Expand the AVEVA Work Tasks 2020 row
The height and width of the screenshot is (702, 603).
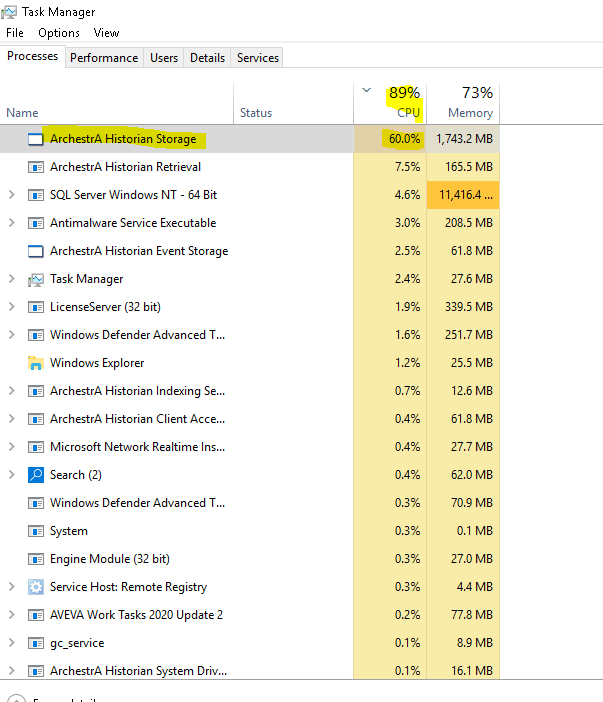click(x=12, y=615)
